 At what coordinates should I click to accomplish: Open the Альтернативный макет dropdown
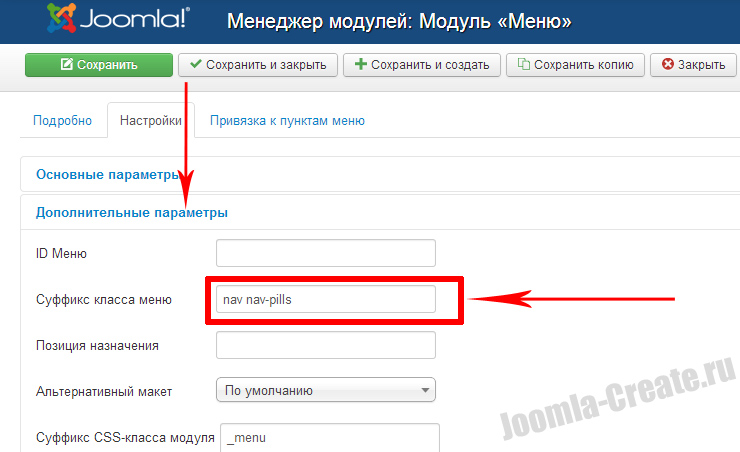326,390
